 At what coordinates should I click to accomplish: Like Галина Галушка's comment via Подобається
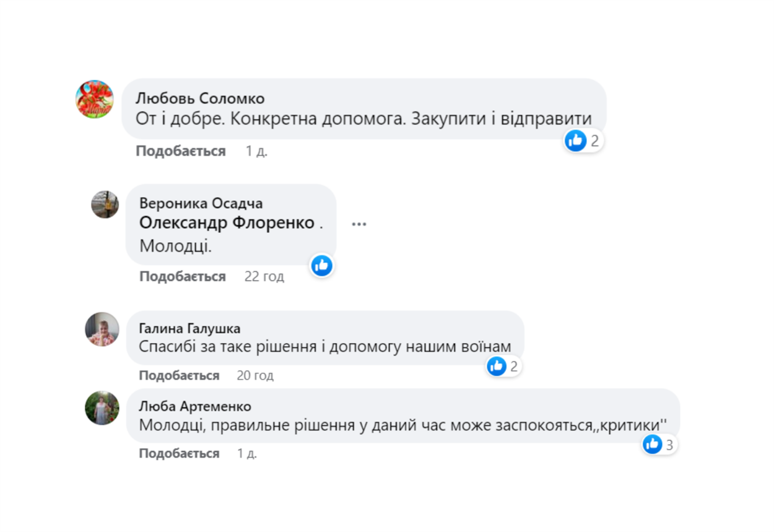tap(180, 375)
